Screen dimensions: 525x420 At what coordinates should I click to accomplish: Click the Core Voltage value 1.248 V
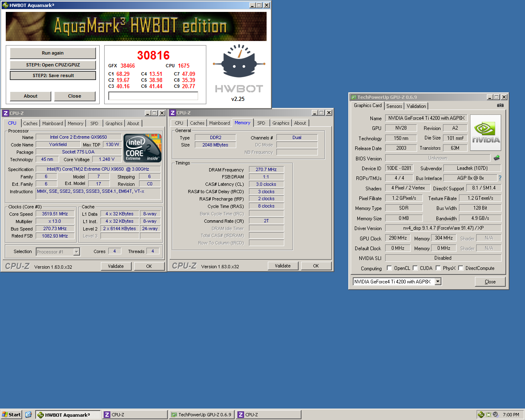(x=107, y=159)
